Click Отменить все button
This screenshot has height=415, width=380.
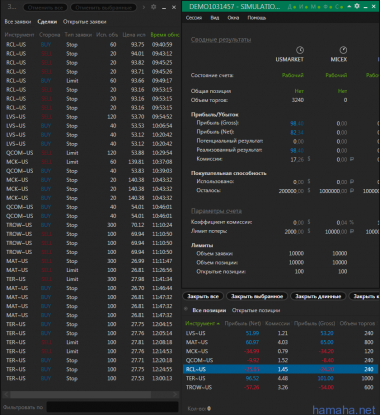(x=46, y=7)
